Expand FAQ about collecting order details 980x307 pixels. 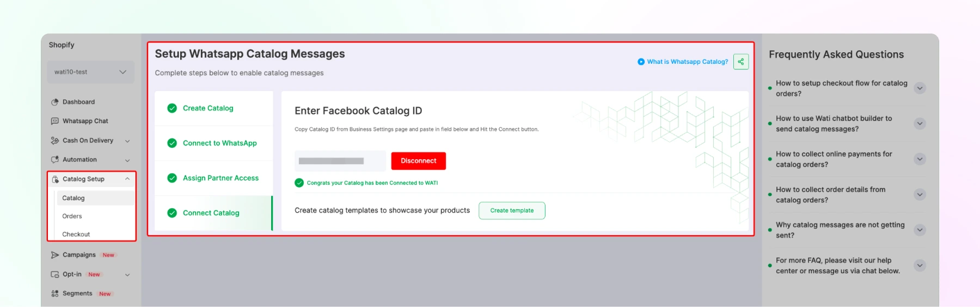[x=920, y=195]
